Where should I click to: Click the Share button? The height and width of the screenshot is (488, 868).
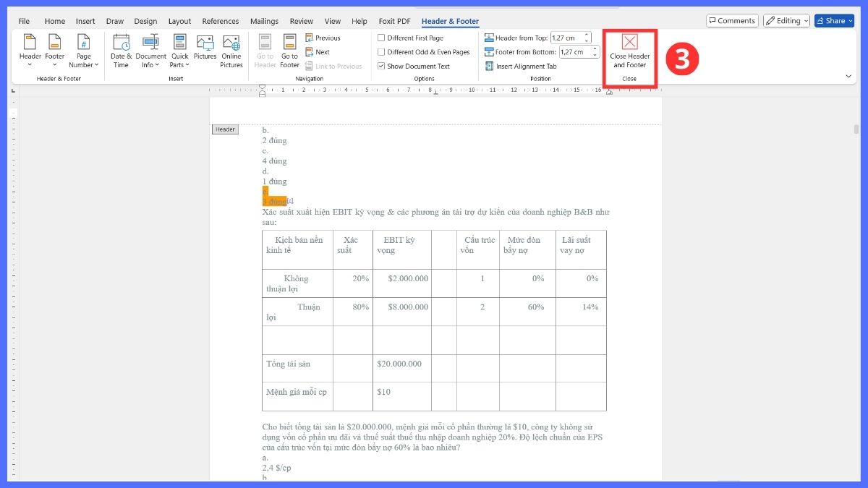[x=833, y=21]
